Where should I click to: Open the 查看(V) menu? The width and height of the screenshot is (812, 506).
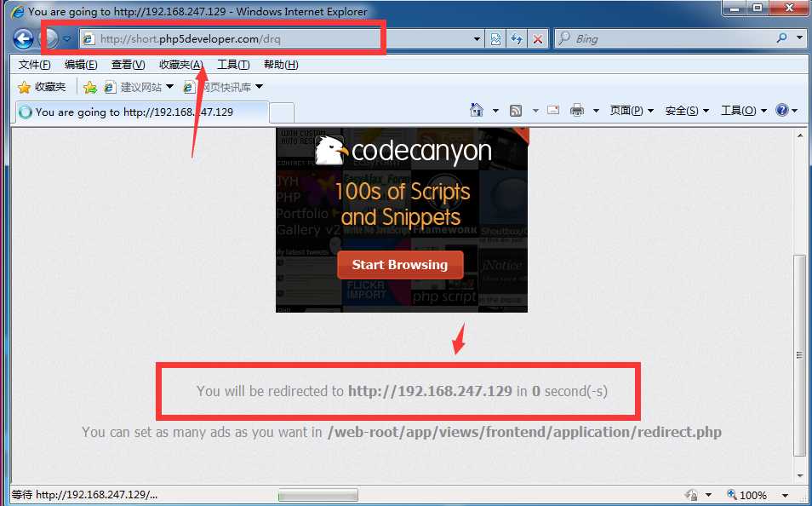pos(128,65)
